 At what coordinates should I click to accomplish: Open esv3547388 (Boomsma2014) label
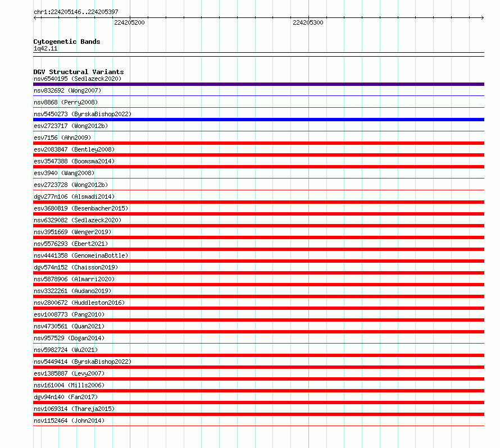click(74, 161)
